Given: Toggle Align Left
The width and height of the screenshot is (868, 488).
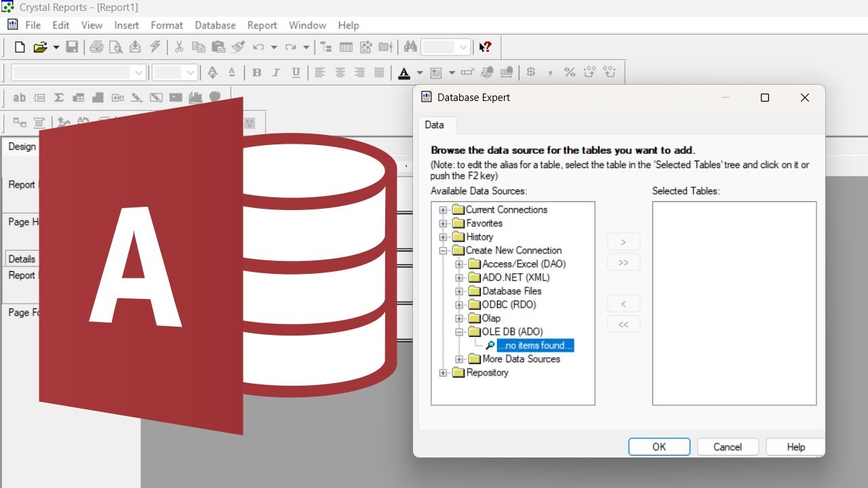Looking at the screenshot, I should pyautogui.click(x=320, y=73).
